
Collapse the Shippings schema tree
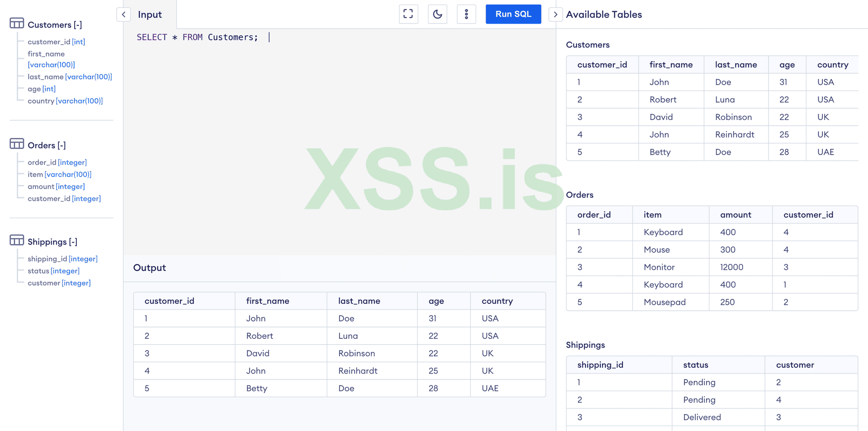[73, 242]
